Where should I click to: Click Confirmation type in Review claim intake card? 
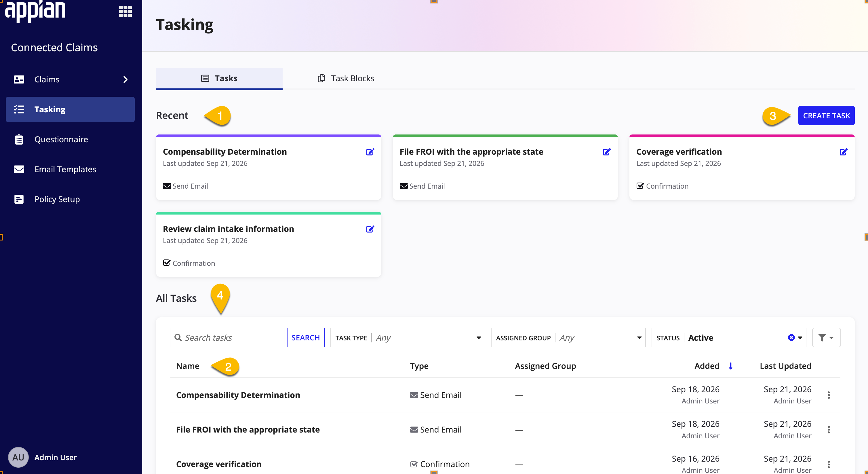(189, 263)
